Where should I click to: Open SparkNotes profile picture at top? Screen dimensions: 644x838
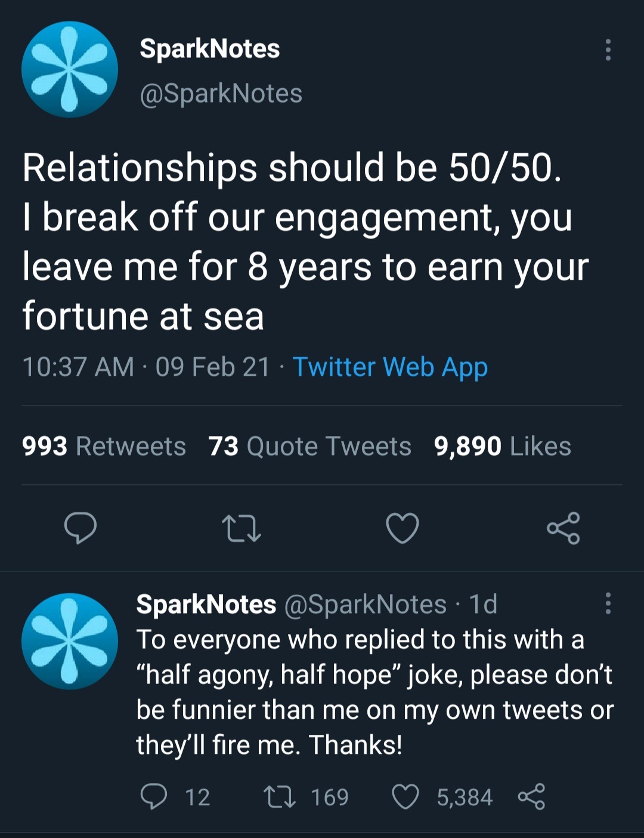click(70, 69)
